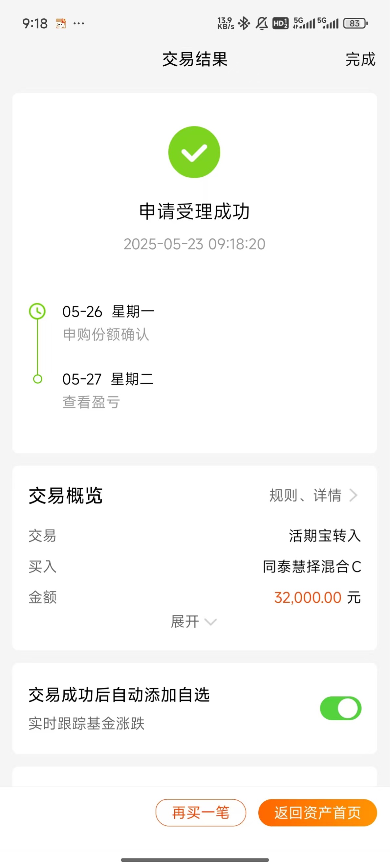390x868 pixels.
Task: Tap the small circle marker beside 05-27
Action: coord(38,379)
